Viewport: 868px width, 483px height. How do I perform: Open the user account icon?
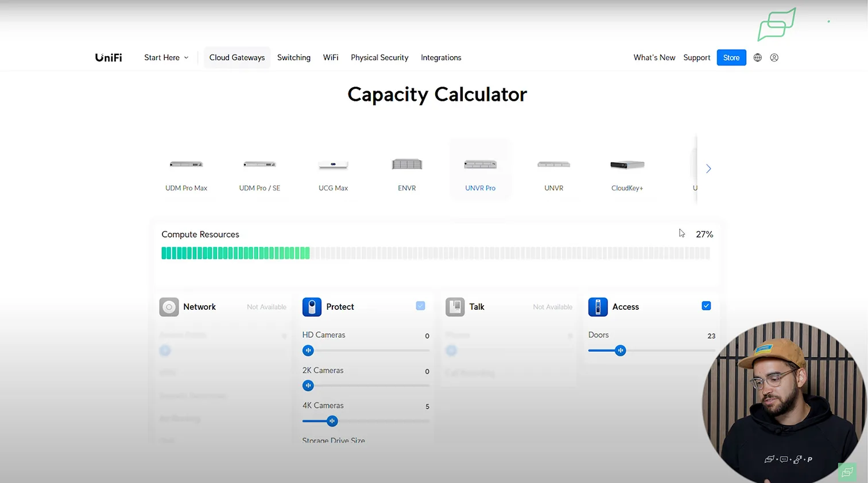click(x=774, y=57)
